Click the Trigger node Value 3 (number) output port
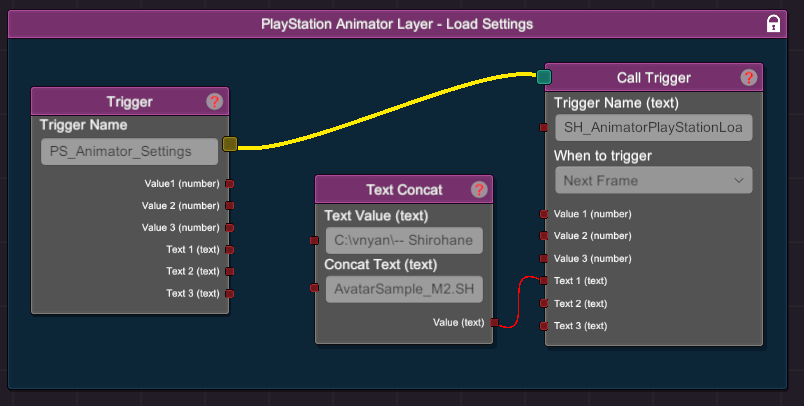 click(x=230, y=228)
